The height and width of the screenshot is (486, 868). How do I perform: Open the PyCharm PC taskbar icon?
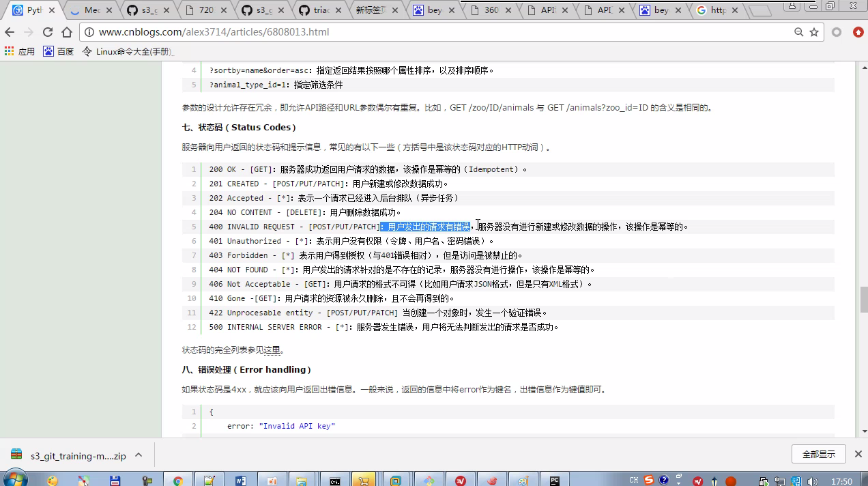coord(555,481)
